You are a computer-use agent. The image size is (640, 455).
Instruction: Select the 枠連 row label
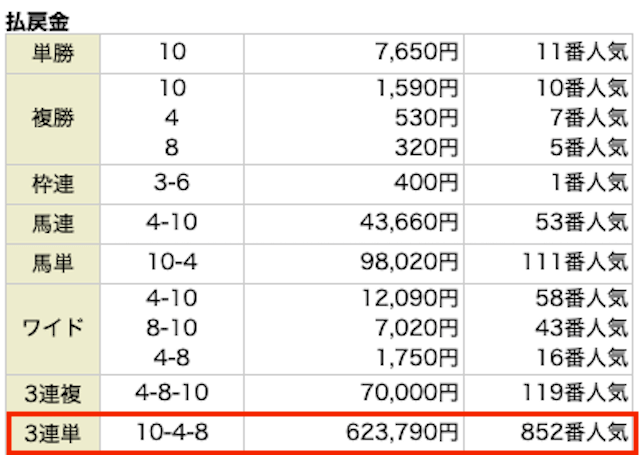pyautogui.click(x=52, y=184)
